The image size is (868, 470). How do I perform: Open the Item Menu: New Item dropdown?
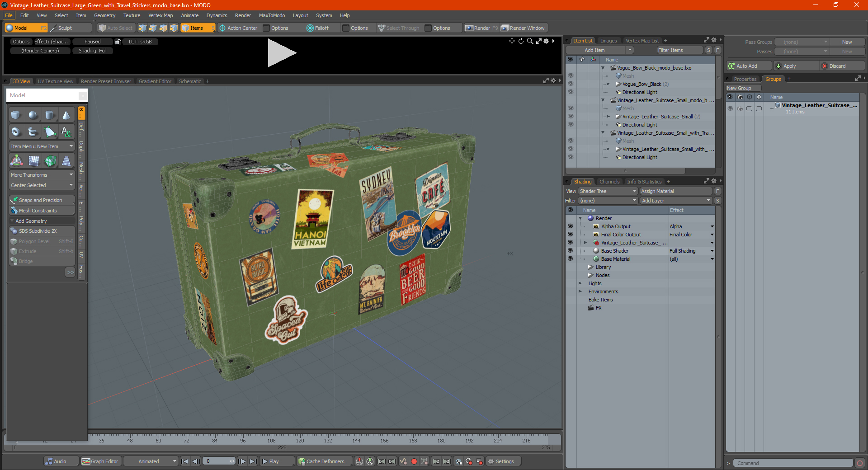pyautogui.click(x=42, y=146)
